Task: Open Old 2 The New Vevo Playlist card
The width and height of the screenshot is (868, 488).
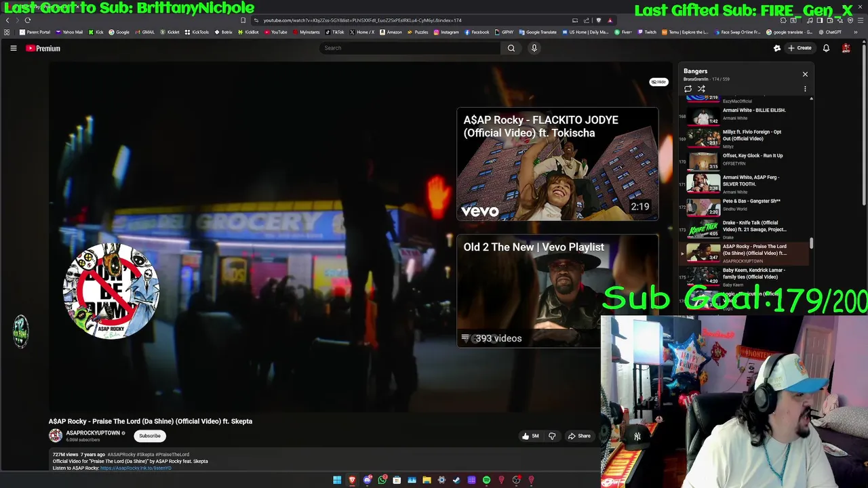Action: (557, 291)
